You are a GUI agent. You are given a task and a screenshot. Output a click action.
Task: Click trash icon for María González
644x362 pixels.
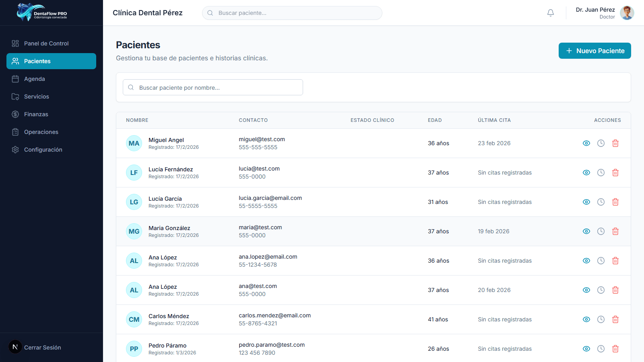point(615,231)
